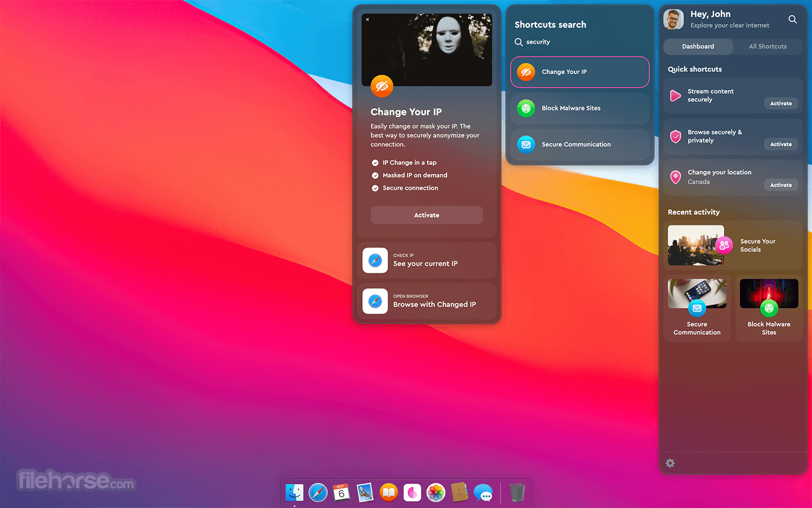This screenshot has height=508, width=812.
Task: Click the Recent activity heading
Action: pos(693,212)
